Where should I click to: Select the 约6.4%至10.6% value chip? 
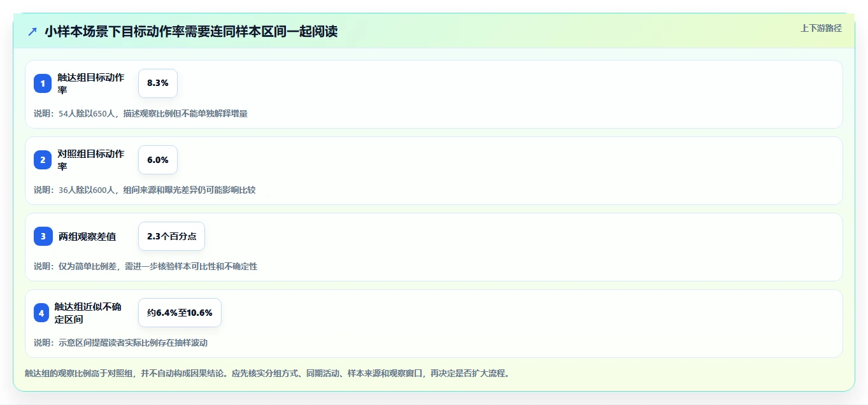click(x=180, y=313)
